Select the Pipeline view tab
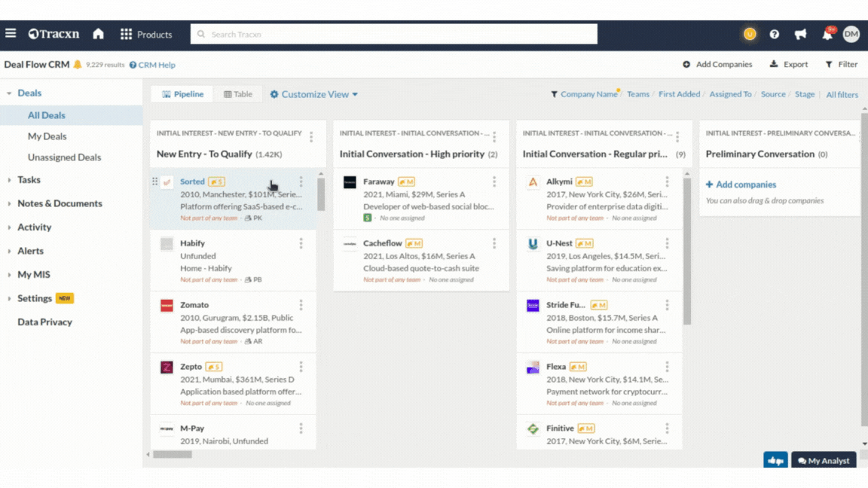This screenshot has width=868, height=488. [x=183, y=94]
